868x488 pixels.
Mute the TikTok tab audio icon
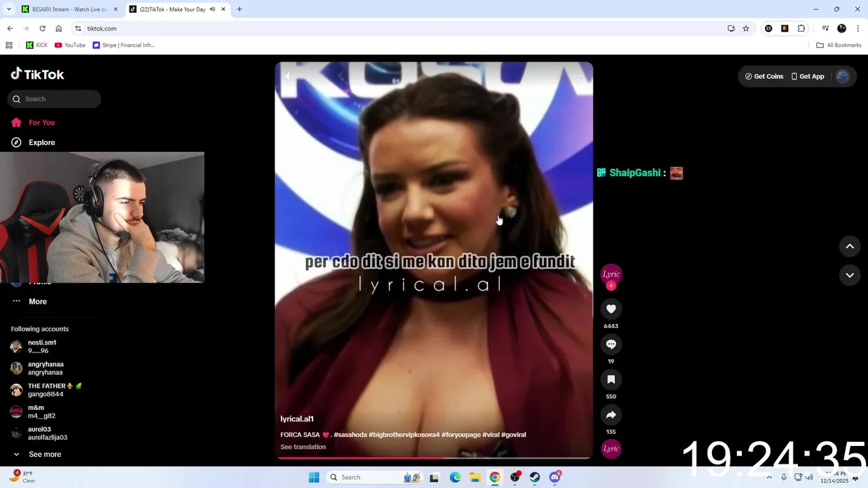click(212, 9)
